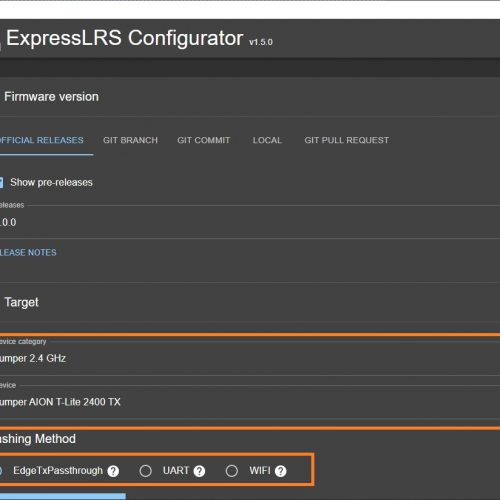
Task: Open help for EdgeTxPassthrough method
Action: [x=113, y=471]
